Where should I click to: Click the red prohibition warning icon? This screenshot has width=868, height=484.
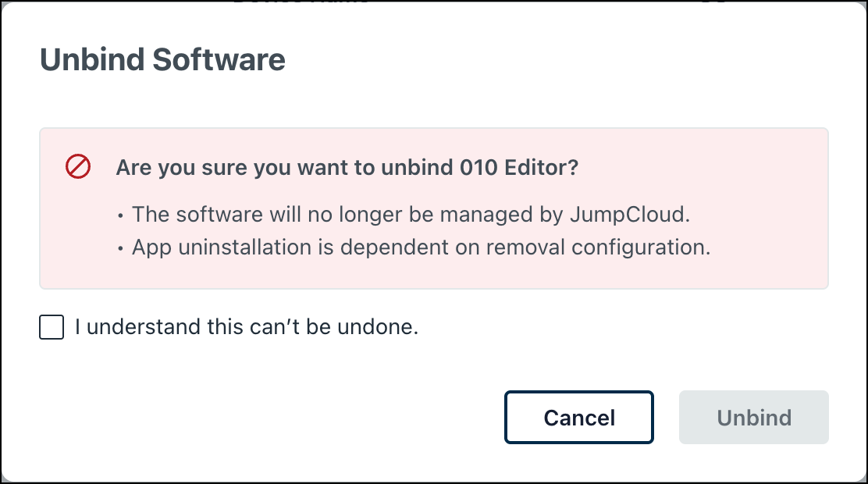(x=78, y=167)
